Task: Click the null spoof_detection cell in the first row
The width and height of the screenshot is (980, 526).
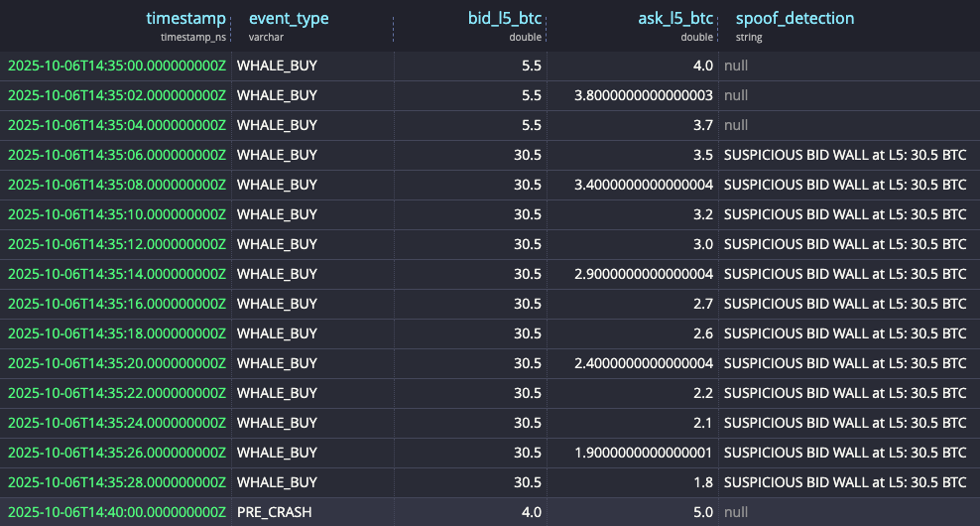Action: click(736, 66)
